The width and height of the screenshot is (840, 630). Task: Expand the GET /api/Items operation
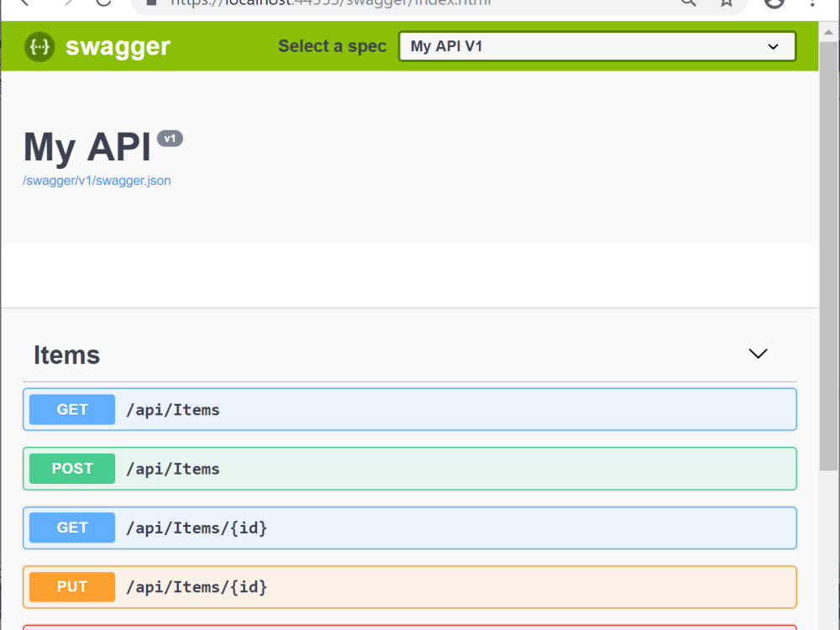coord(420,409)
